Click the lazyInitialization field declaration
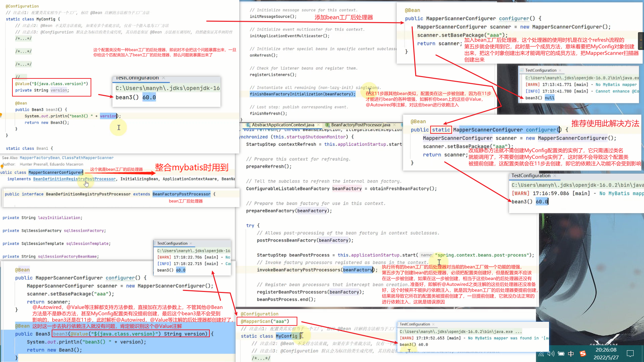This screenshot has height=362, width=644. tap(42, 218)
